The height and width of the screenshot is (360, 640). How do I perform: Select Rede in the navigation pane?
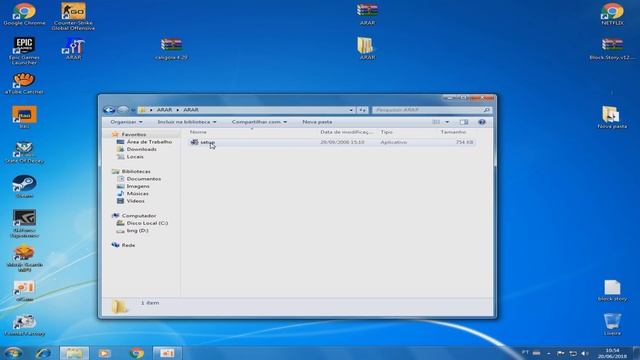(x=128, y=245)
